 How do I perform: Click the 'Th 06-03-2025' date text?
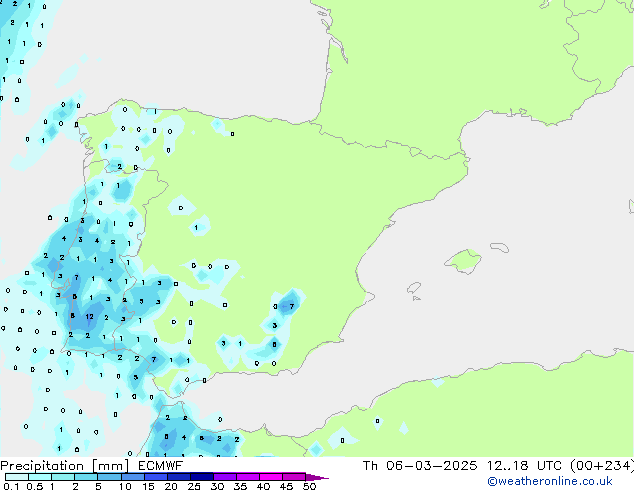[x=420, y=466]
